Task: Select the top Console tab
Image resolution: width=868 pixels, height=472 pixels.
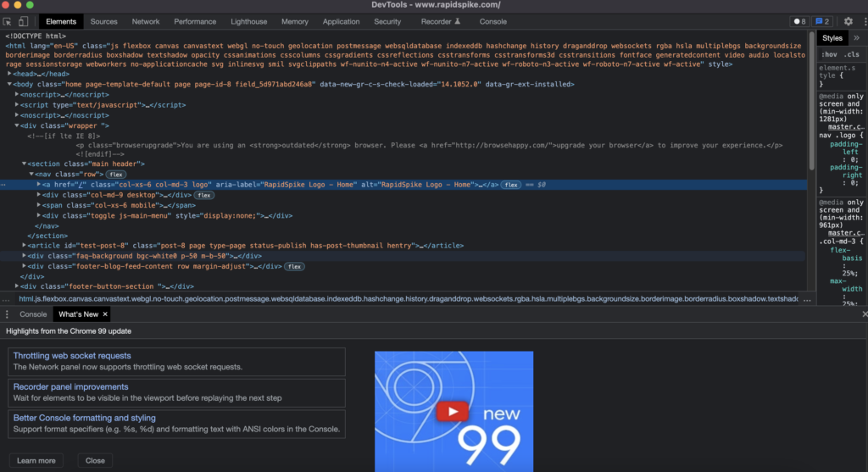Action: [492, 21]
